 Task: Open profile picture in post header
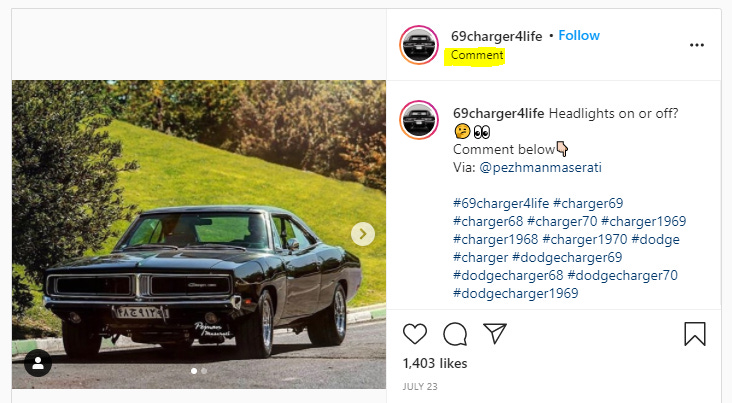pyautogui.click(x=419, y=45)
